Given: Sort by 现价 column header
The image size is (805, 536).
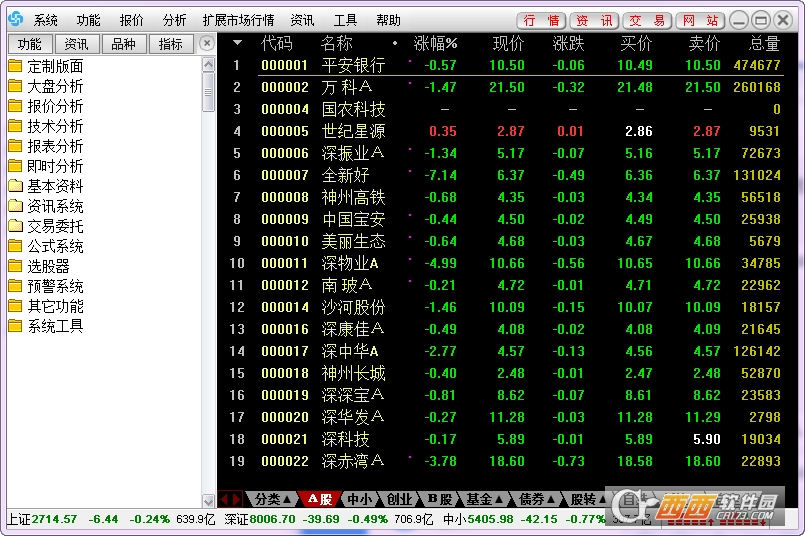Looking at the screenshot, I should pos(508,44).
